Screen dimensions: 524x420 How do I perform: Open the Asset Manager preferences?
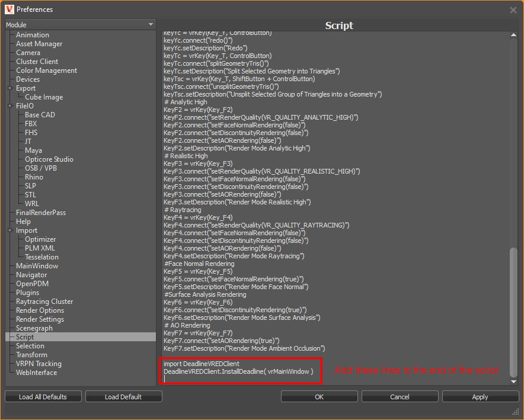point(39,44)
